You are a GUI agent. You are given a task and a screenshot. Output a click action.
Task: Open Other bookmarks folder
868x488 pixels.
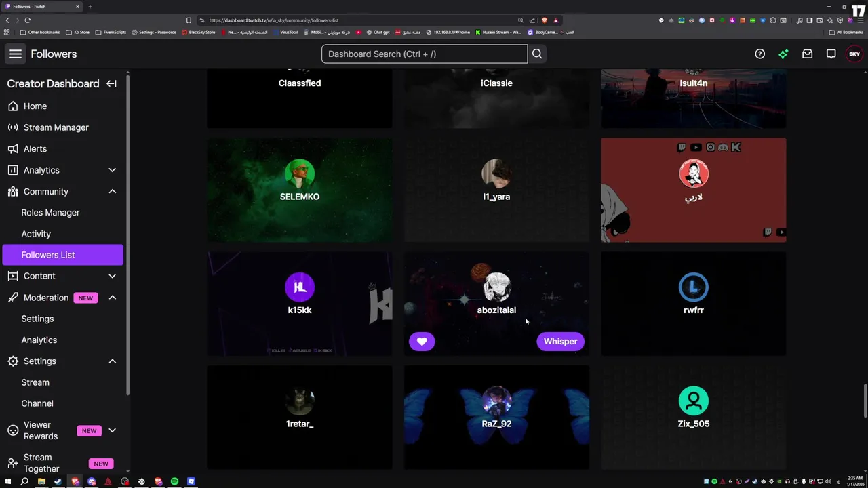click(40, 32)
